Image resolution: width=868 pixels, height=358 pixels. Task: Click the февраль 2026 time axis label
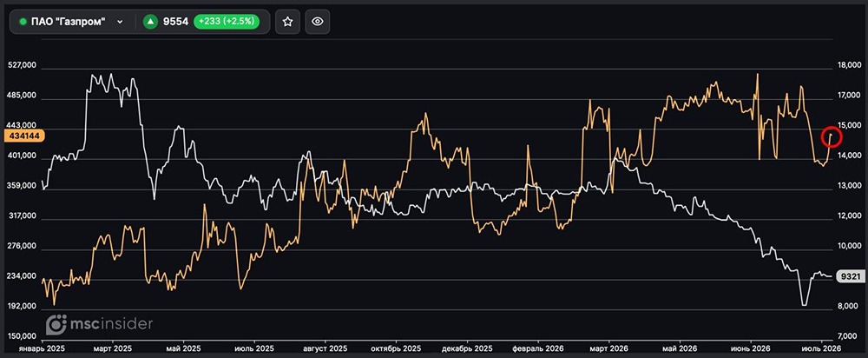pyautogui.click(x=537, y=348)
